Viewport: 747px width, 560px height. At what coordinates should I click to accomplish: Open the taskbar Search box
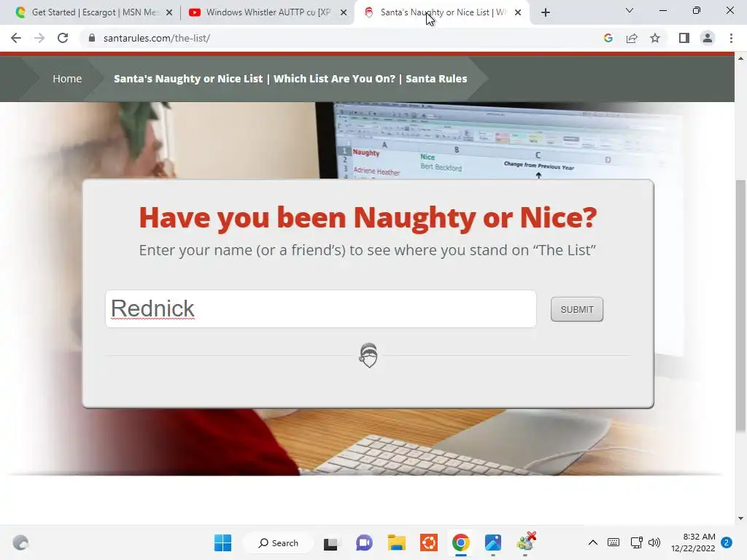(278, 542)
